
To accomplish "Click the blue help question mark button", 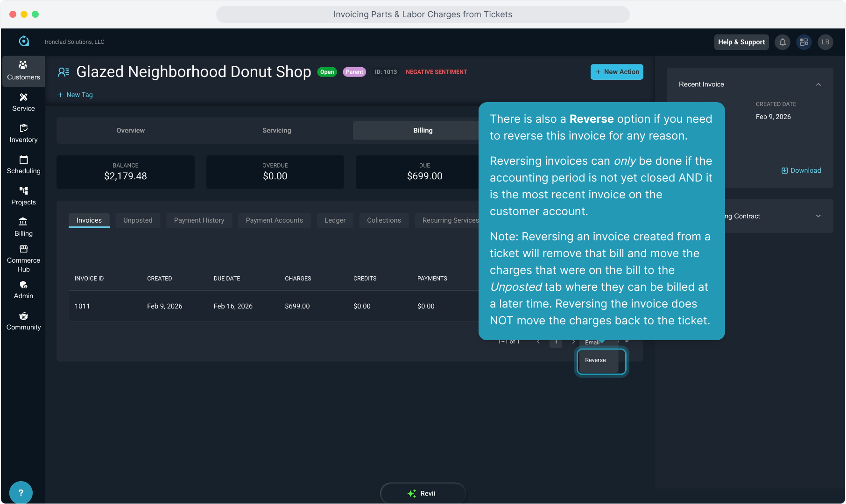I will 21,492.
